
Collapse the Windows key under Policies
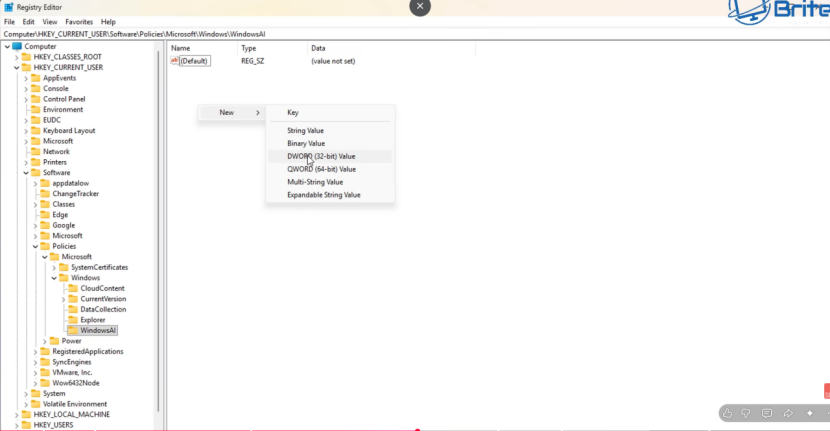coord(54,278)
